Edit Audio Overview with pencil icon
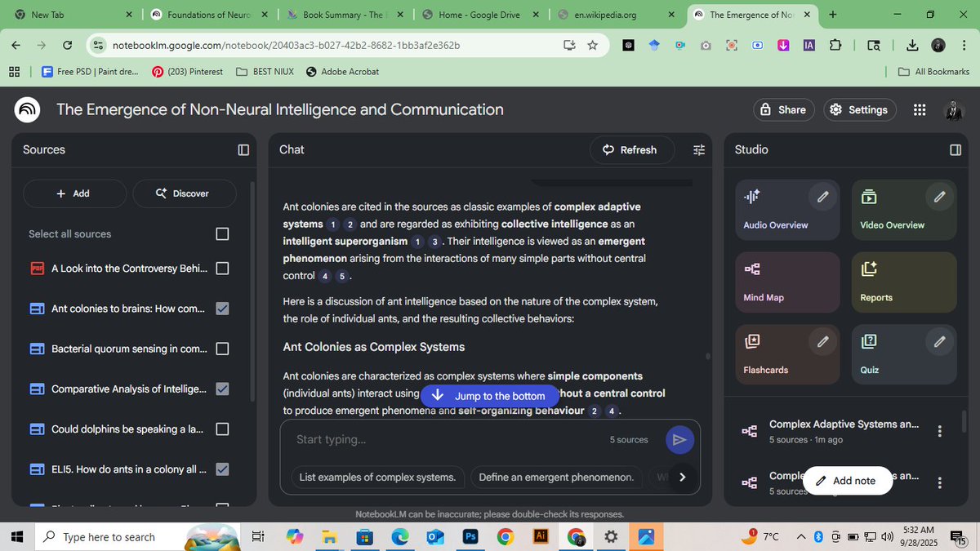980x551 pixels. 823,196
